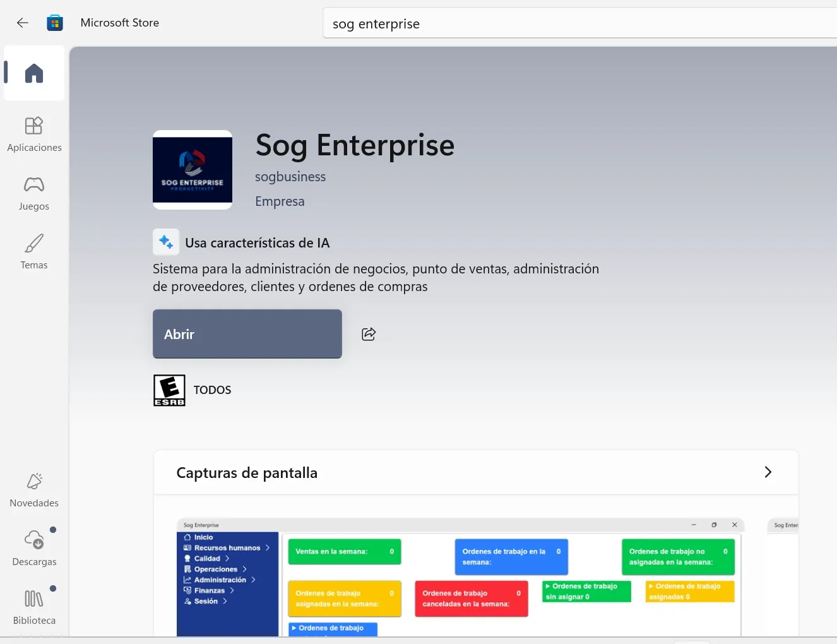Screen dimensions: 837x644
Task: Click the AI features sparkle icon
Action: (166, 242)
